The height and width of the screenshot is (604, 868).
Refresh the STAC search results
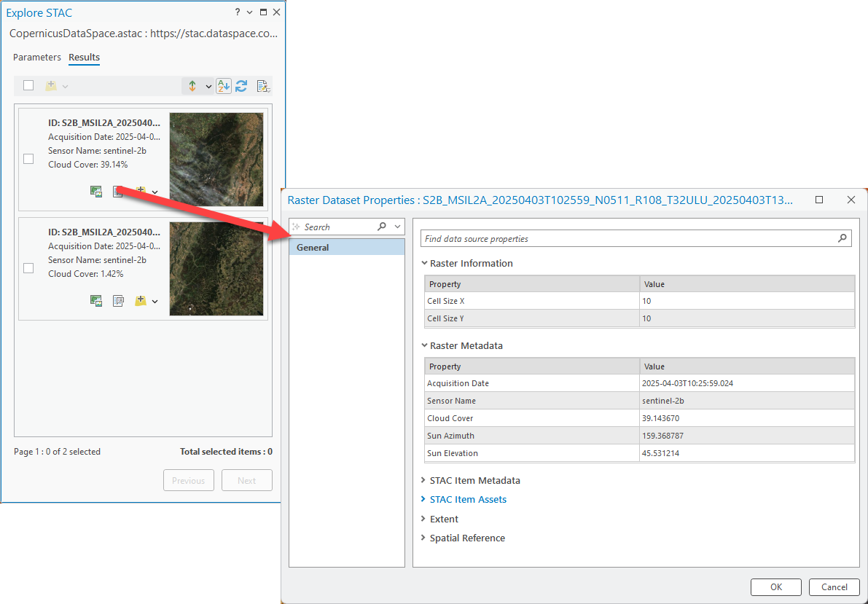pos(241,85)
